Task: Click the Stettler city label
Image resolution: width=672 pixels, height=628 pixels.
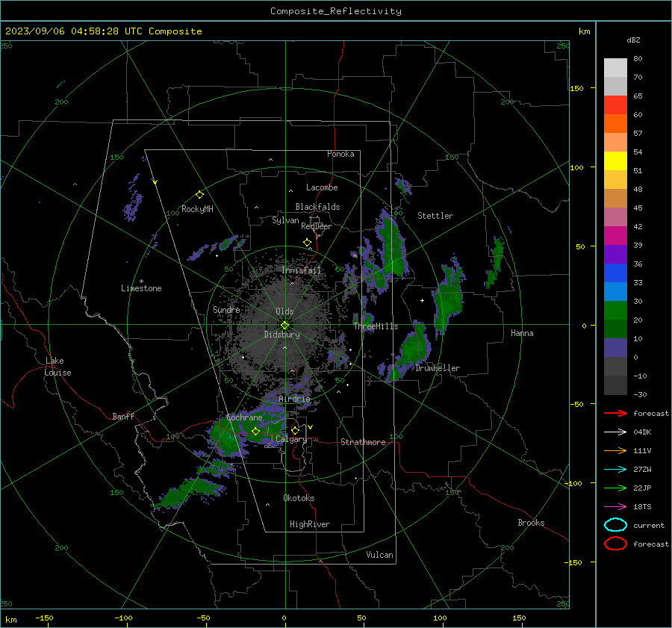Action: (435, 216)
